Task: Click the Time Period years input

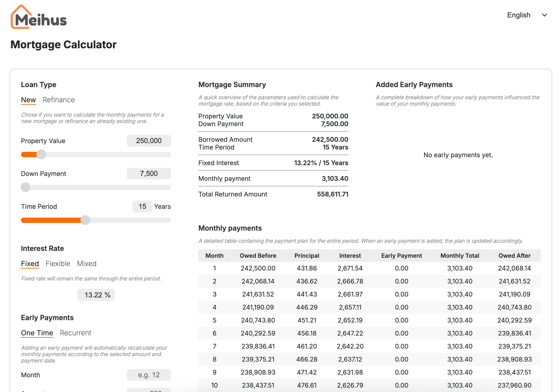Action: pos(142,207)
